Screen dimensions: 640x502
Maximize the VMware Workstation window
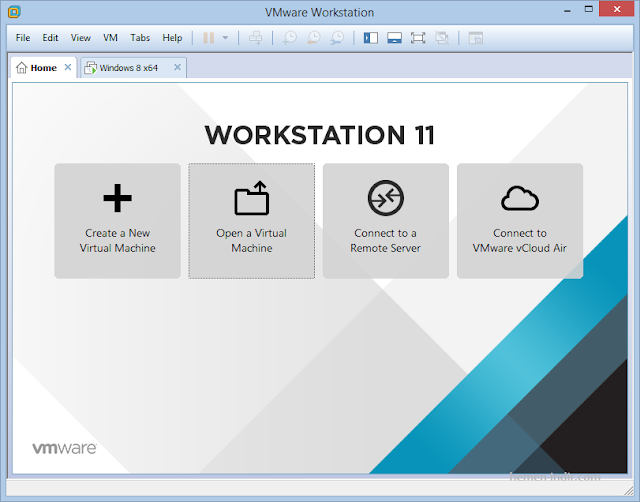click(x=589, y=9)
